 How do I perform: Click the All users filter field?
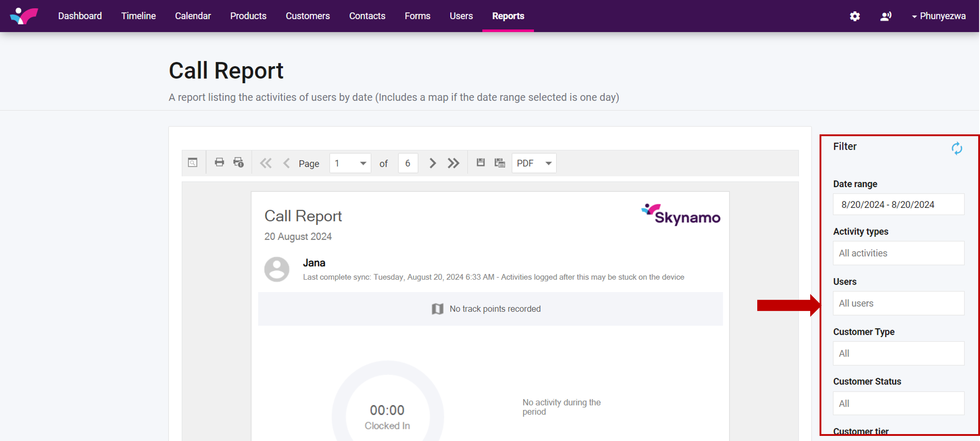pos(898,304)
